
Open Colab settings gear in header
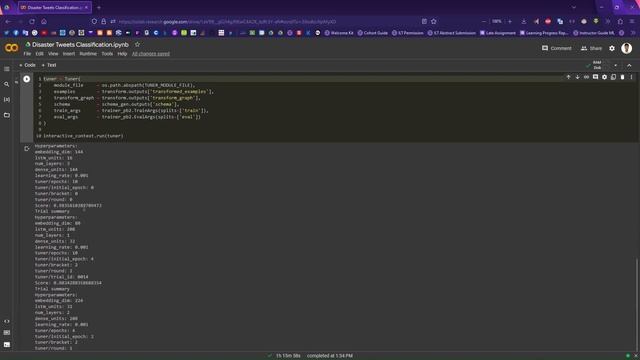(612, 48)
